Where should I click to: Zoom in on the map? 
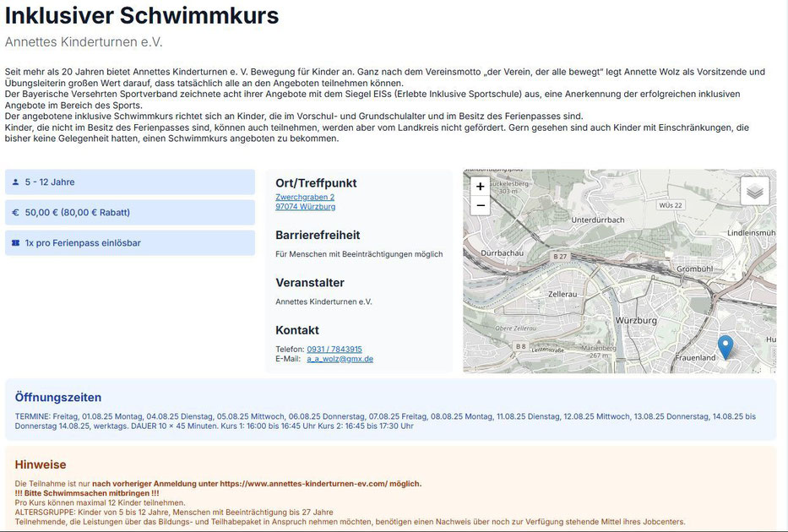click(481, 187)
